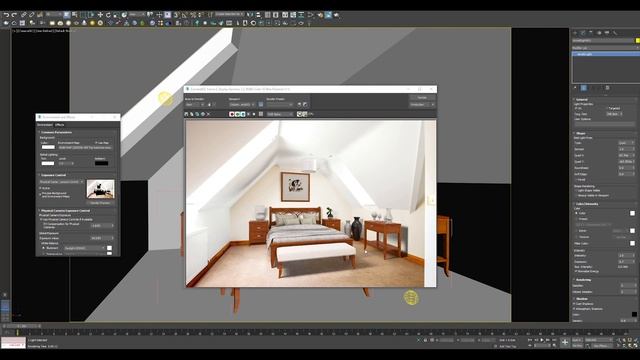Screen dimensions: 640x360
Task: Toggle the Angle Snap icon
Action: point(184,15)
